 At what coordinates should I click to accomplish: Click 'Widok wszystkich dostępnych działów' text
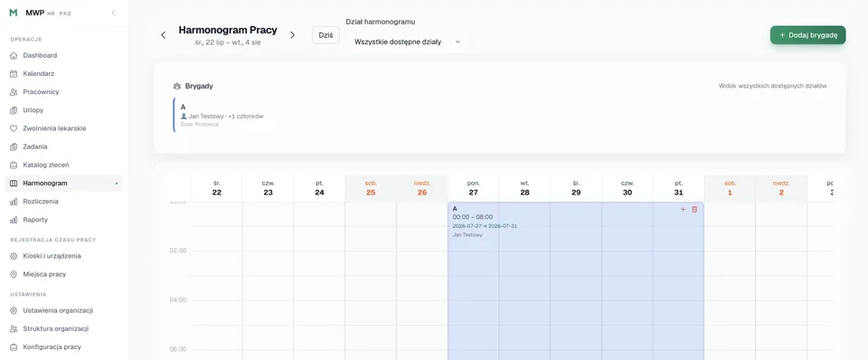click(773, 86)
